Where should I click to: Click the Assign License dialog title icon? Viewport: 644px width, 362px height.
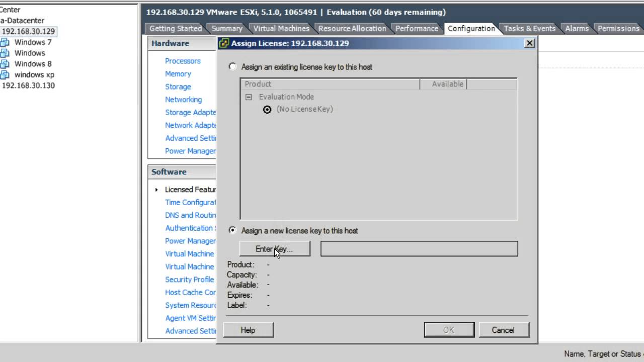(224, 43)
